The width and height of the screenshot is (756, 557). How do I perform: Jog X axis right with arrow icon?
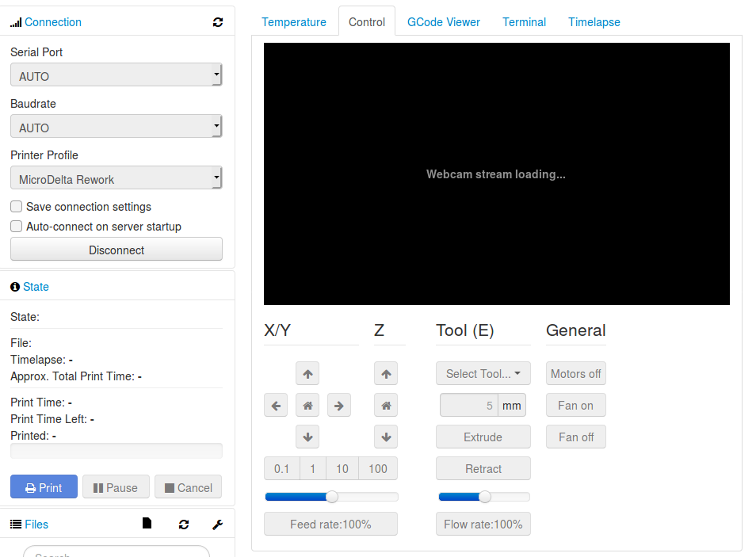pos(338,405)
